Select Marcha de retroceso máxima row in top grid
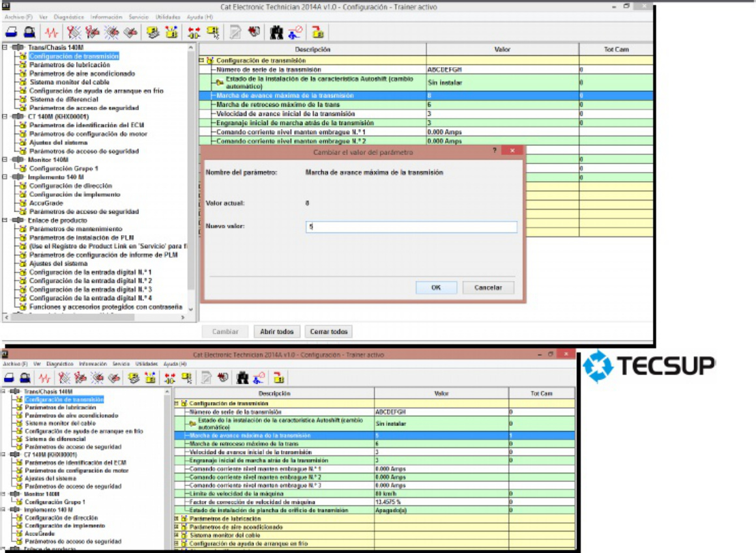This screenshot has height=553, width=756. point(426,104)
